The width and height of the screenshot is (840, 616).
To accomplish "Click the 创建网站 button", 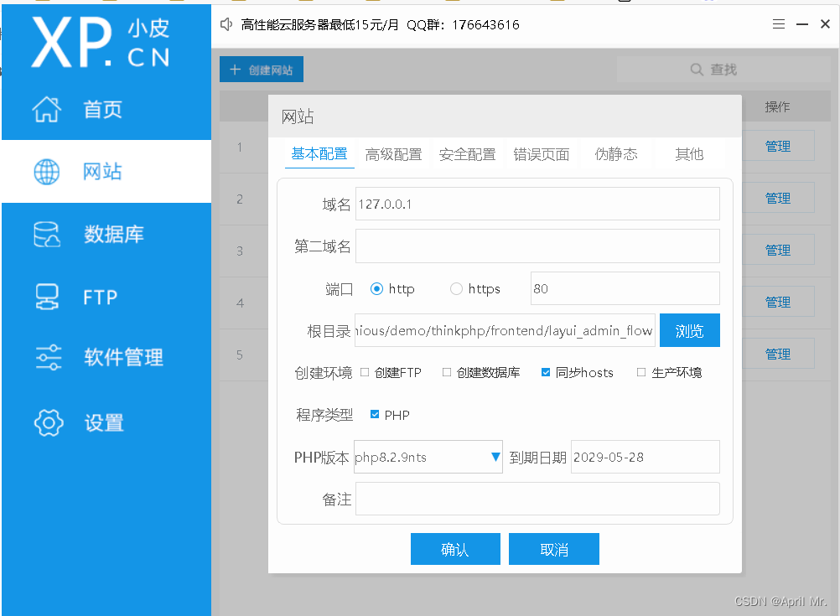I will click(x=261, y=69).
